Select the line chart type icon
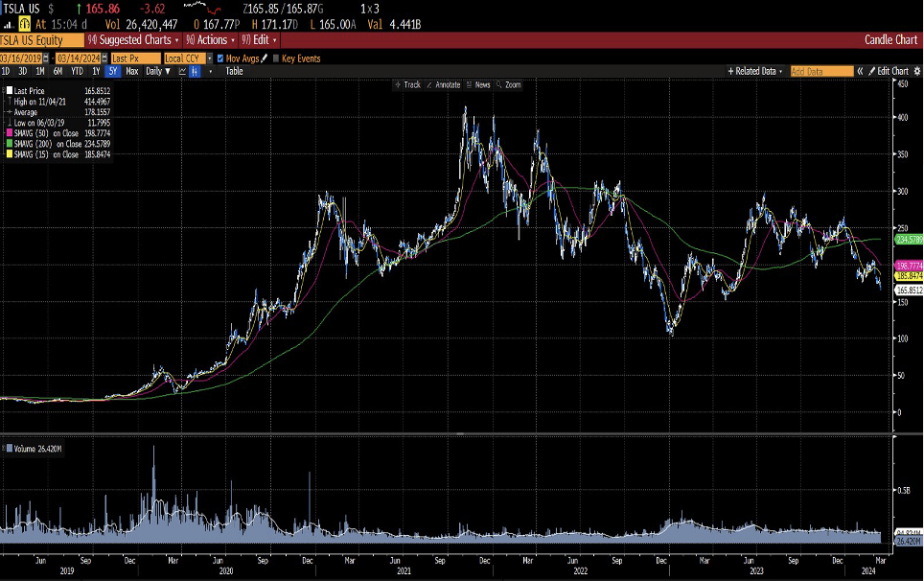This screenshot has height=581, width=924. point(183,71)
